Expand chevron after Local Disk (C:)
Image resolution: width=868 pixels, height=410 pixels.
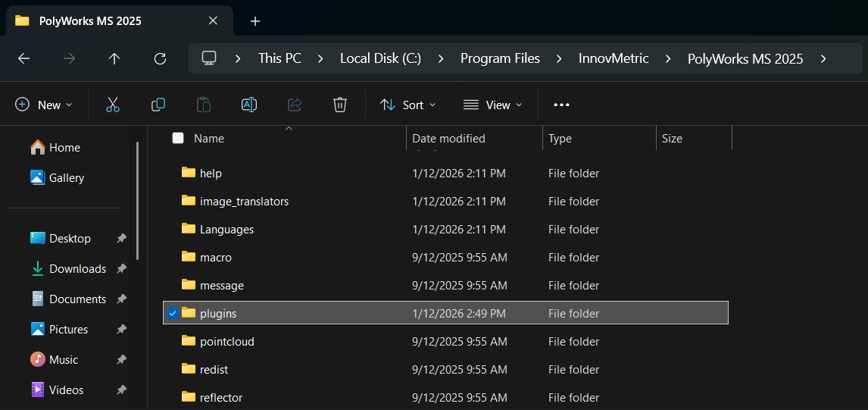point(442,58)
